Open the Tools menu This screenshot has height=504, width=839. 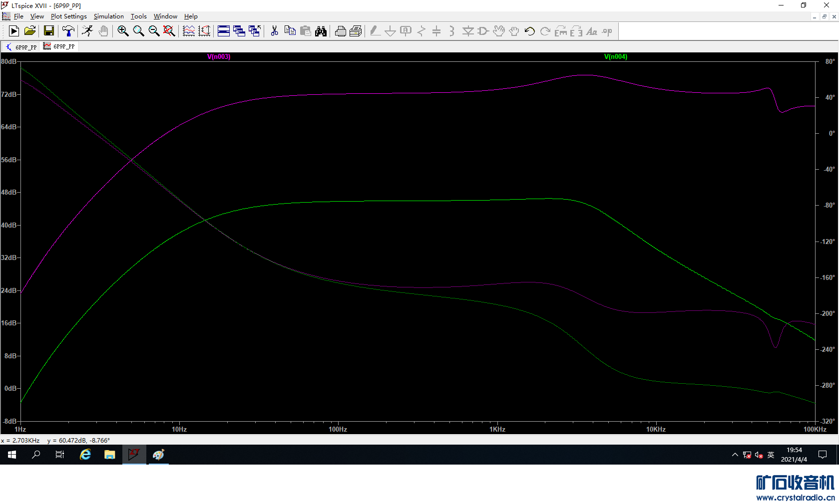(139, 16)
